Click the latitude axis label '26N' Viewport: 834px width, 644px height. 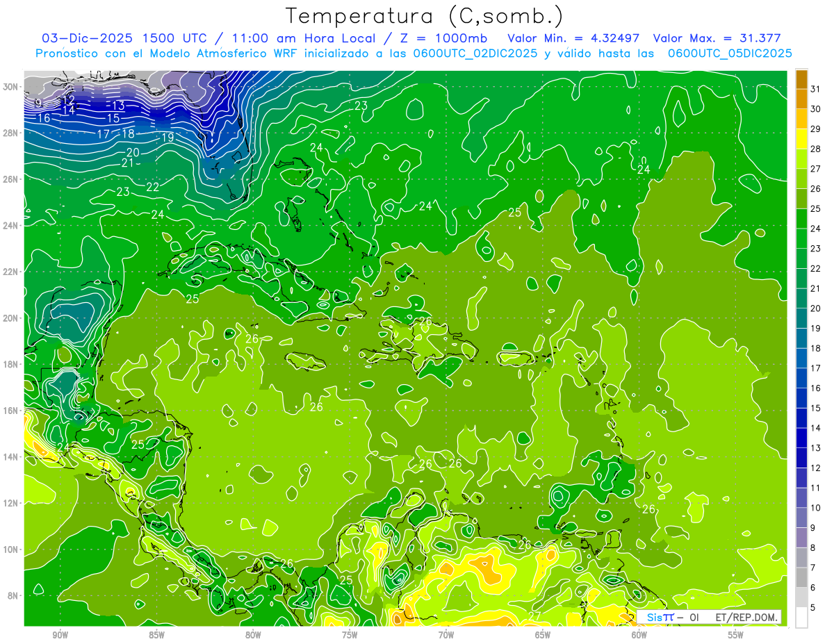point(10,179)
